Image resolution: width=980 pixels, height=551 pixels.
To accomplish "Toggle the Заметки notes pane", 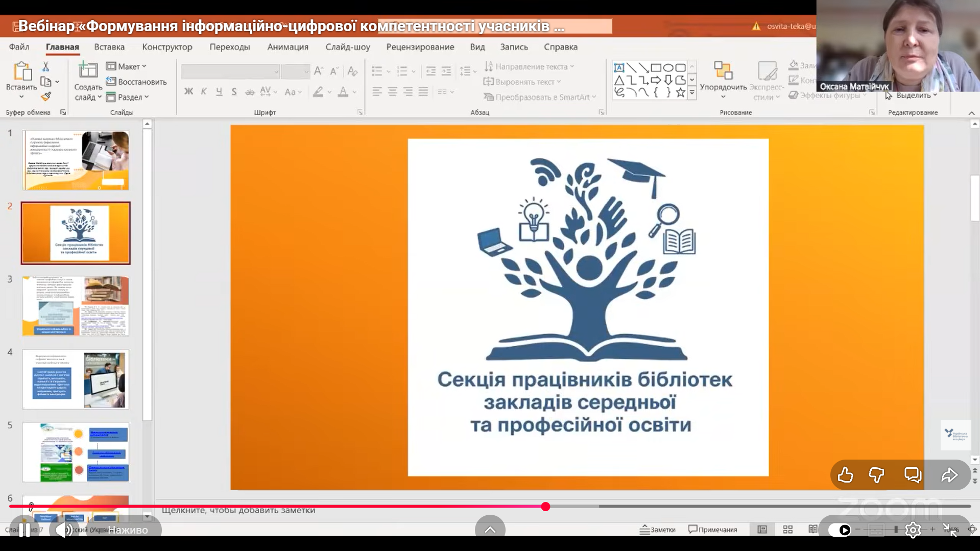I will (x=657, y=530).
